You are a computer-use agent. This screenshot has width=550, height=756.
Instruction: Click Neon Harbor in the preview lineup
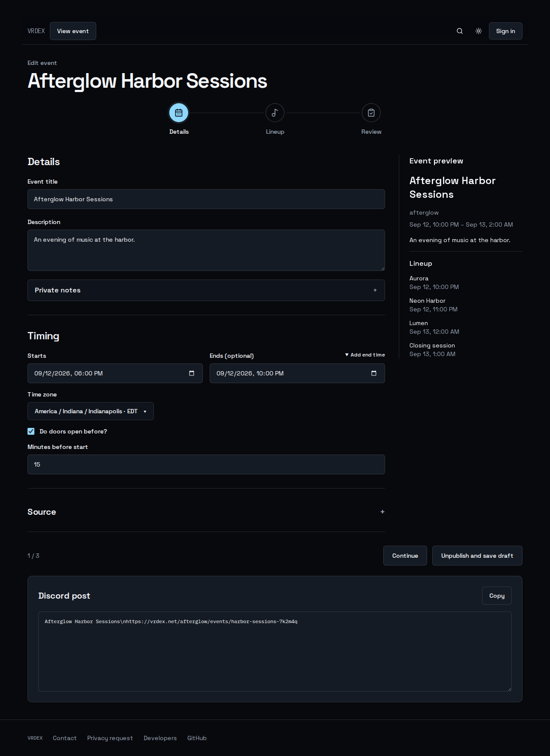coord(428,301)
